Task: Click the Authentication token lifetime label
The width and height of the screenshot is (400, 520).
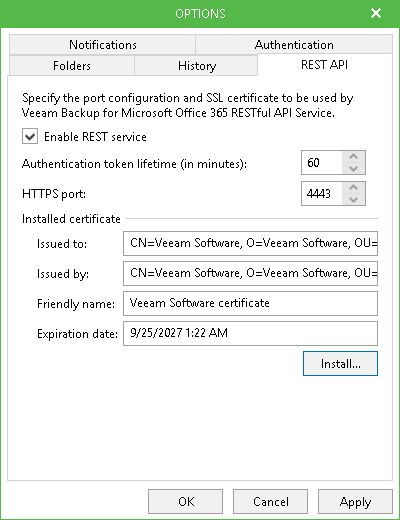Action: 134,164
